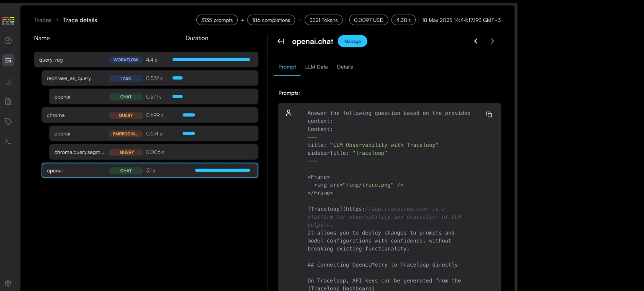Open Settings via the gear icon

pyautogui.click(x=8, y=283)
